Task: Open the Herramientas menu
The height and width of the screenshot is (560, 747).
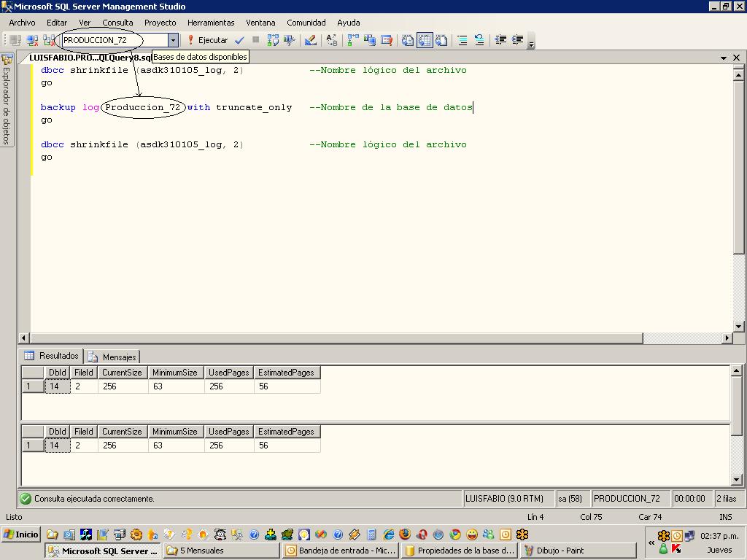Action: pos(211,23)
